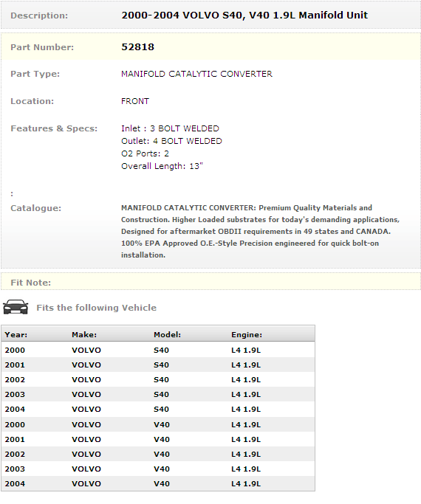Select the 2004 VOLVO S40 row
This screenshot has width=421, height=504.
(158, 410)
